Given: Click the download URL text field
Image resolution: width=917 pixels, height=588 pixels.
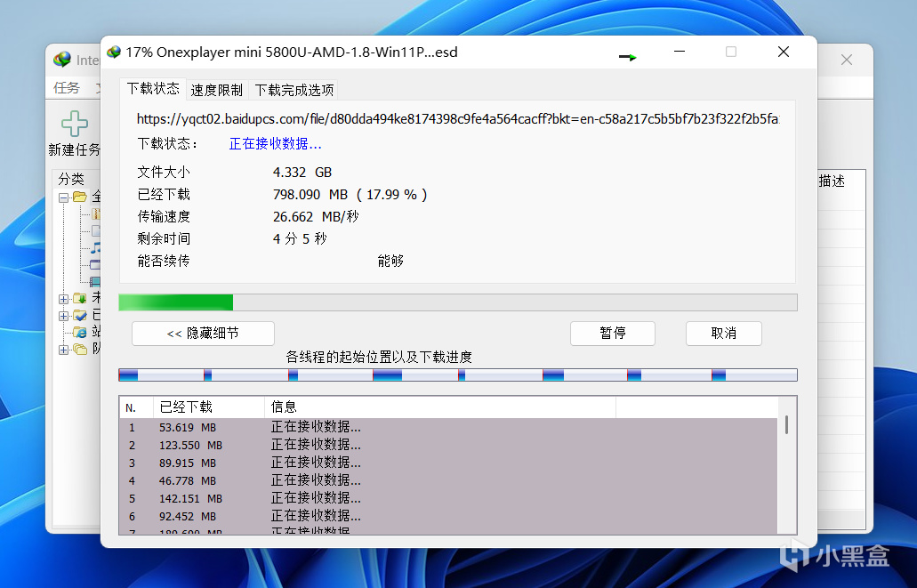Looking at the screenshot, I should pos(457,119).
